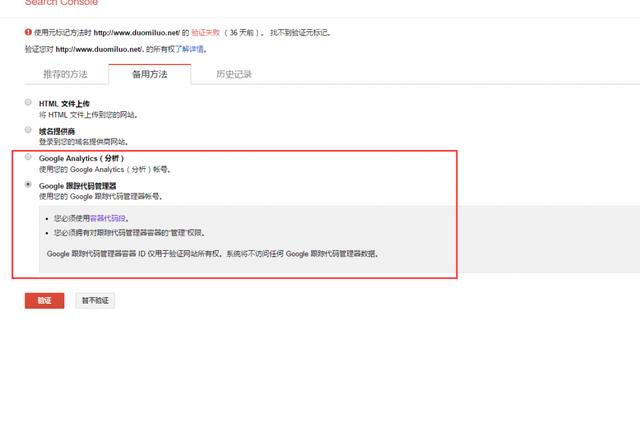Open the 了解详情 link
The width and height of the screenshot is (640, 424).
[189, 49]
